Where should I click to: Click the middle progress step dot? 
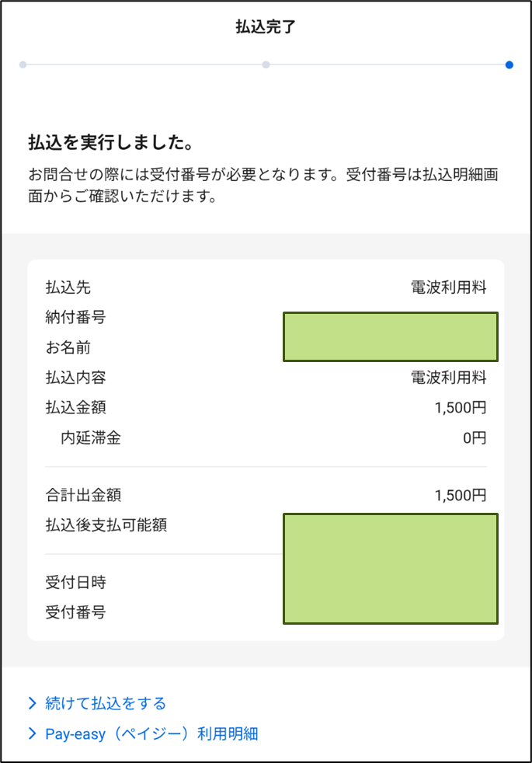point(266,64)
